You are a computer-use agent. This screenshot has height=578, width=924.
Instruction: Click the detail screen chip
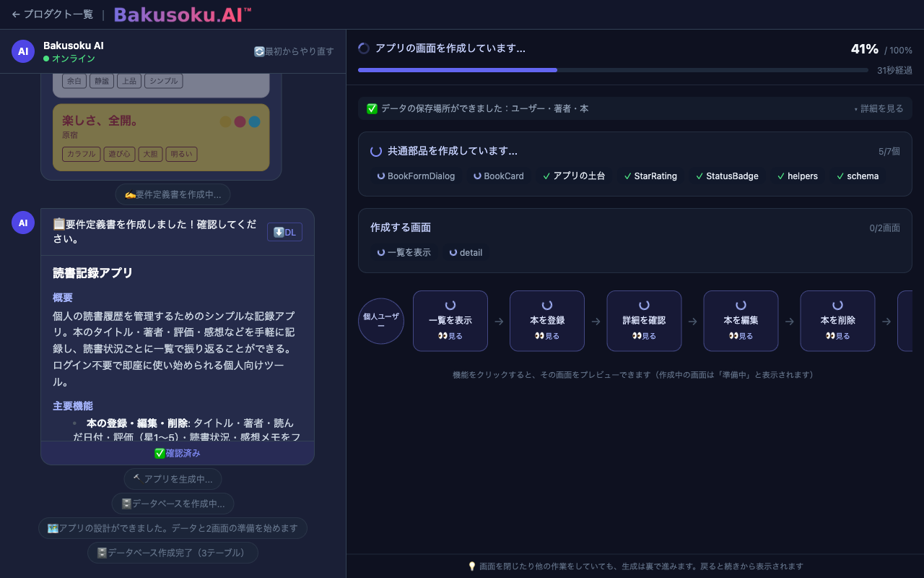tap(466, 252)
